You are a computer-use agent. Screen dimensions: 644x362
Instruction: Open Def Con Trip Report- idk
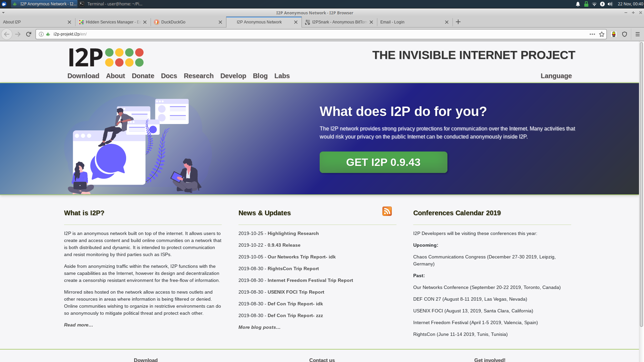pyautogui.click(x=295, y=304)
